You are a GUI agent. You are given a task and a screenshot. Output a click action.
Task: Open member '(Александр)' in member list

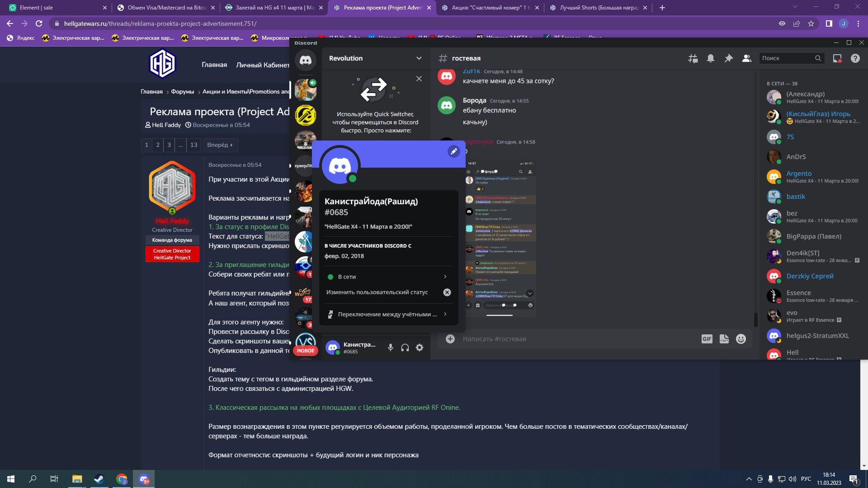(814, 97)
